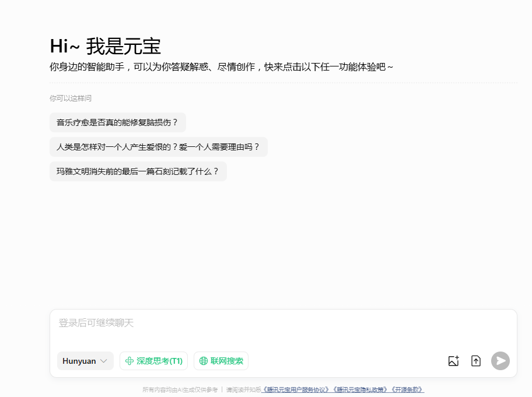
Task: Click the heading Hi~ 我是元宝
Action: pos(105,46)
